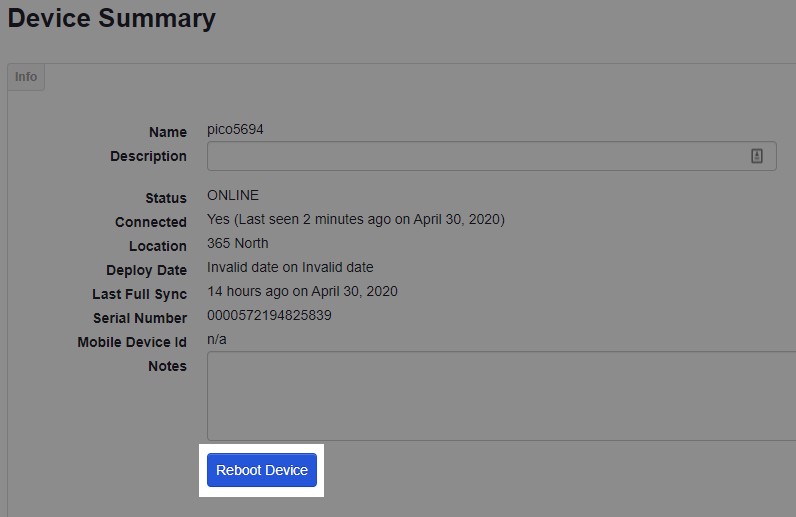Click the Notes field label
The height and width of the screenshot is (517, 796).
[x=167, y=366]
